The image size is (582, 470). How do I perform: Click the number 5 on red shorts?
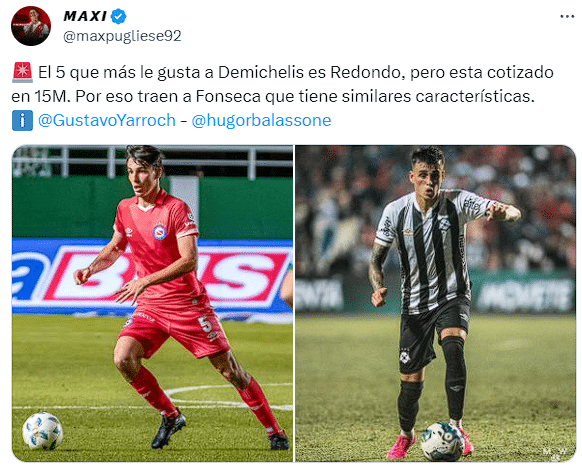point(205,324)
